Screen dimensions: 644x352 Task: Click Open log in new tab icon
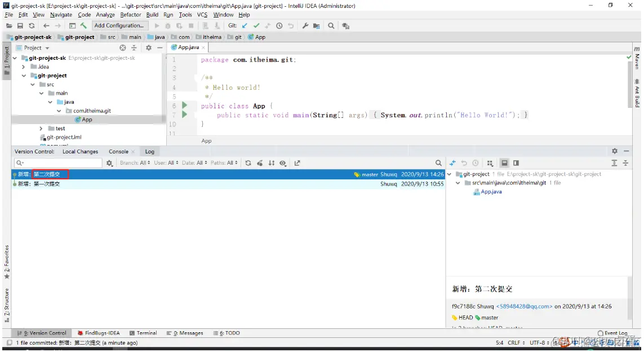(297, 163)
